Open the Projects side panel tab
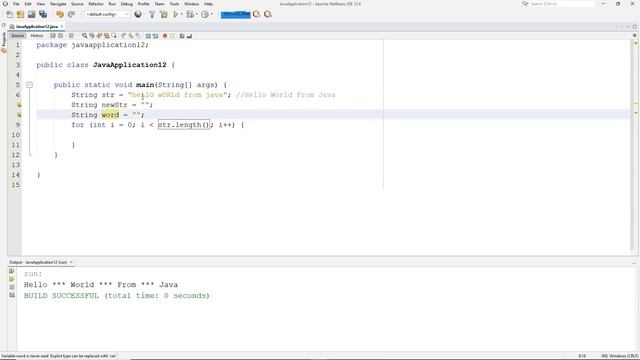Viewport: 640px width, 360px height. pos(4,42)
